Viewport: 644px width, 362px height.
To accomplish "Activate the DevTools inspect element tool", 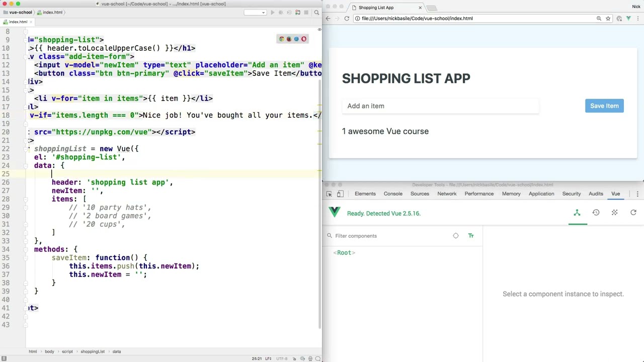I will point(329,194).
